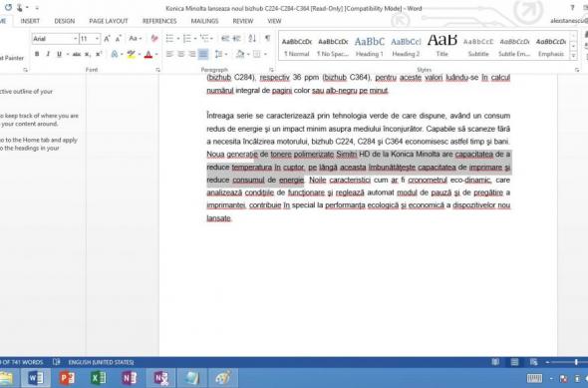Apply the Emphasis style
The width and height of the screenshot is (588, 388).
click(551, 46)
